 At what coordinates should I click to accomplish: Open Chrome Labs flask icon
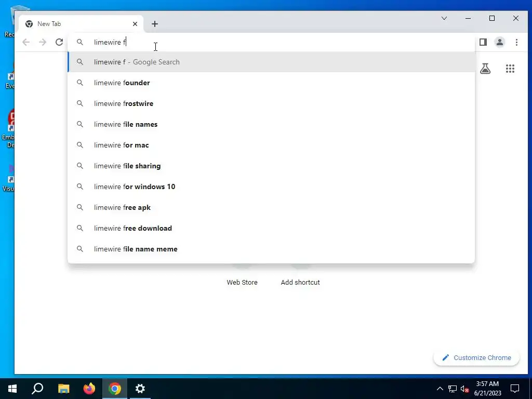coord(485,69)
